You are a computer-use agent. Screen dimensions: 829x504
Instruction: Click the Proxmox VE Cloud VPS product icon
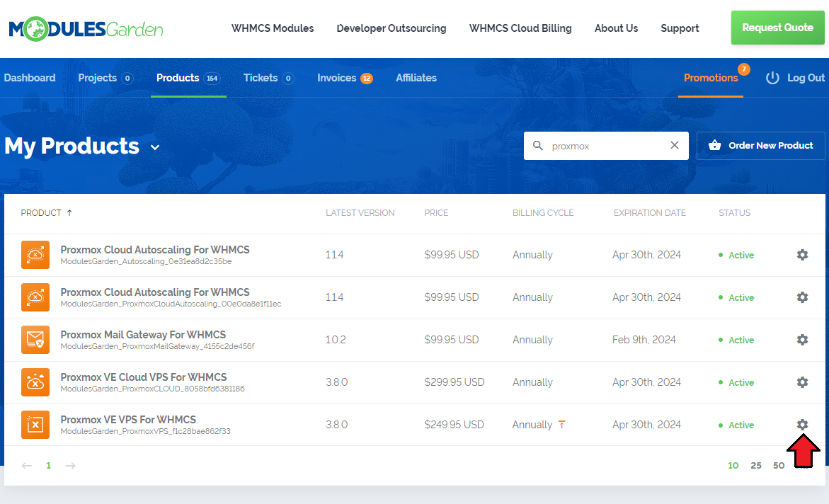pyautogui.click(x=35, y=382)
